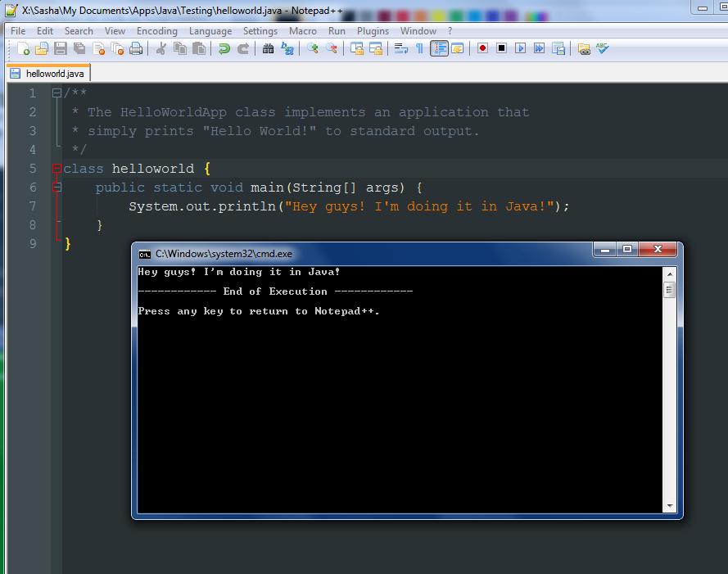Run the macro multiple times icon

pyautogui.click(x=539, y=48)
